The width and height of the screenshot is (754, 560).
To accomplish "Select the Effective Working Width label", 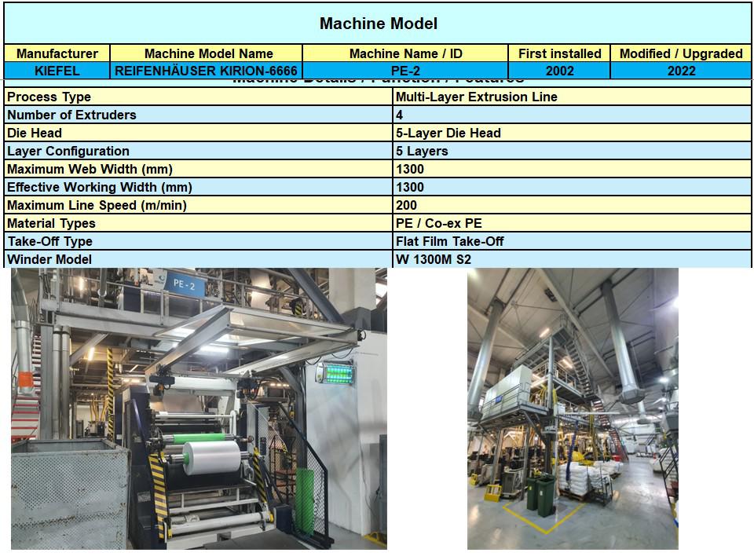I will point(199,187).
